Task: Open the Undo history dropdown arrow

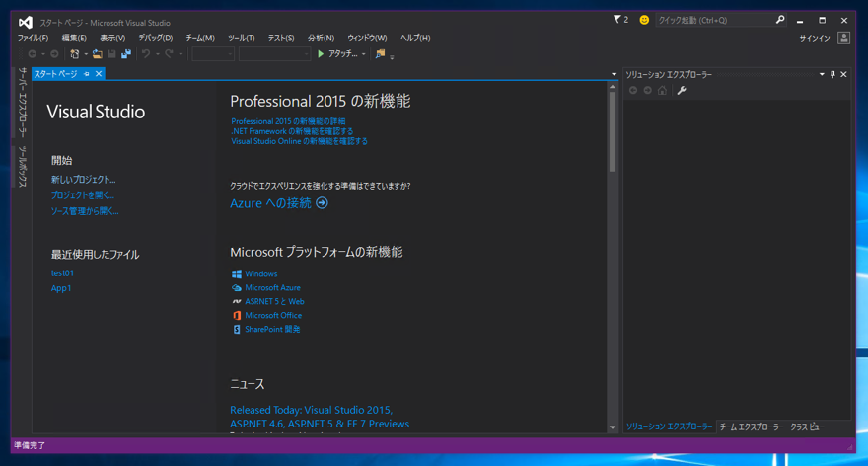Action: pos(157,54)
